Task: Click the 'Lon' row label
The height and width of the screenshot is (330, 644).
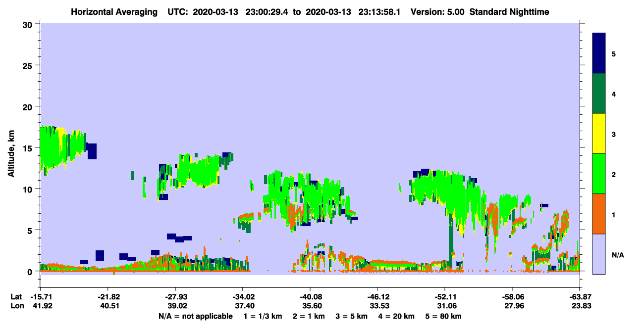Action: click(16, 306)
